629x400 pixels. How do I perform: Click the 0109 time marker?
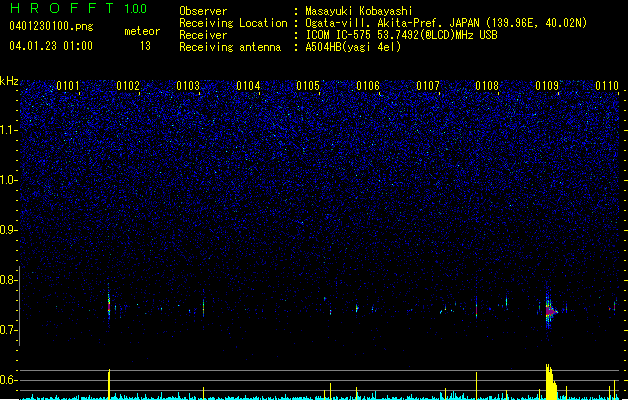point(547,86)
